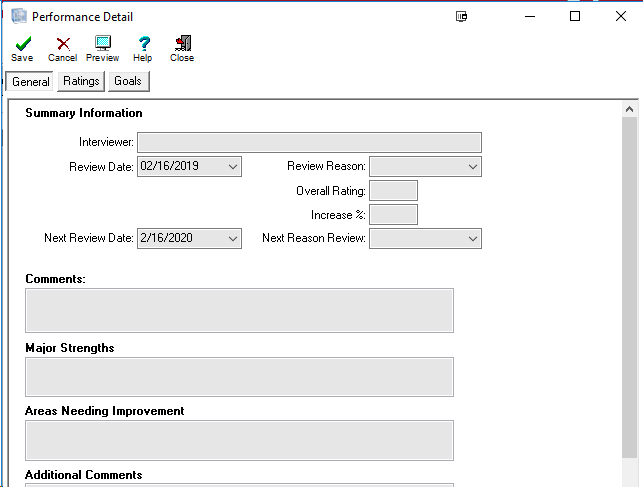643x487 pixels.
Task: Click the Increase % input box
Action: click(x=393, y=214)
